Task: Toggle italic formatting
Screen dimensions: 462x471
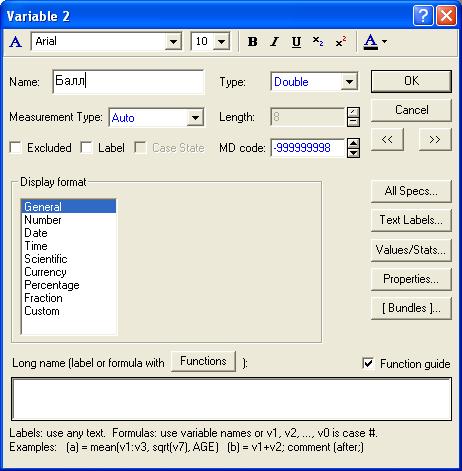Action: tap(274, 42)
